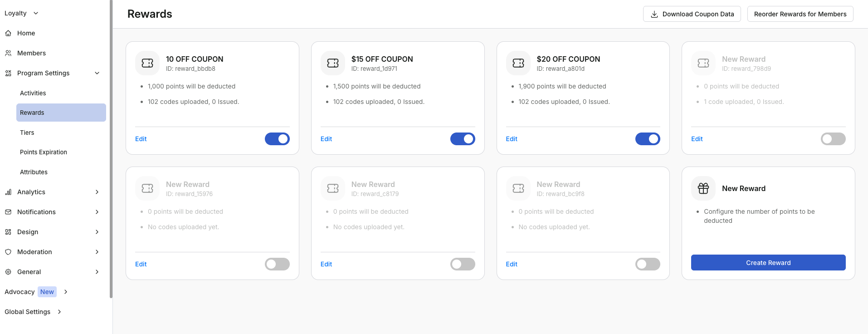
Task: Click the General gear icon
Action: (8, 272)
